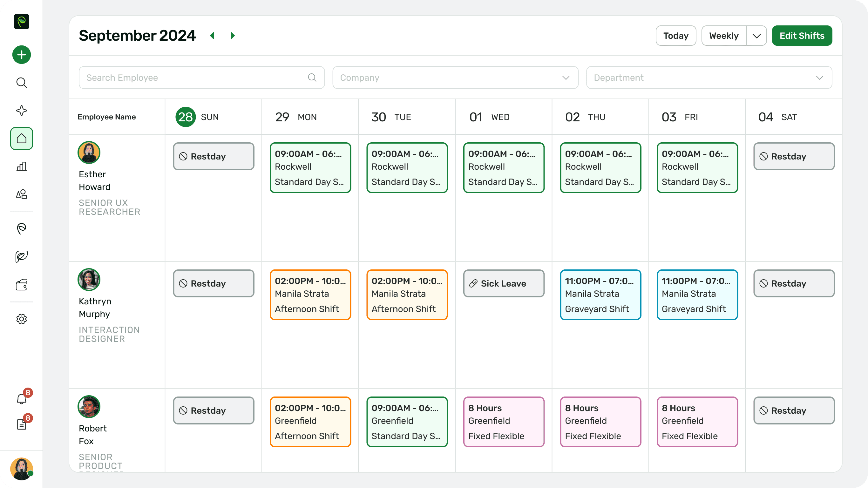Open the settings gear icon
This screenshot has width=868, height=488.
click(22, 319)
